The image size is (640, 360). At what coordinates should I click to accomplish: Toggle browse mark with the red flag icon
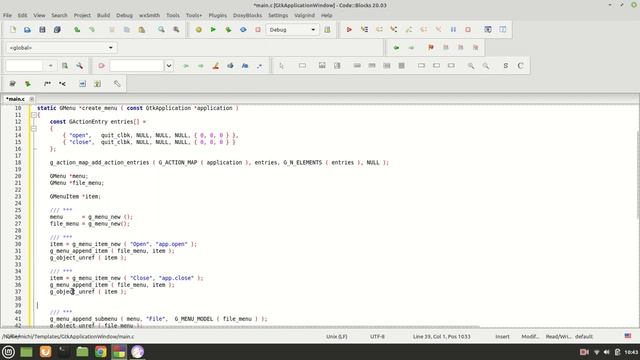[431, 48]
